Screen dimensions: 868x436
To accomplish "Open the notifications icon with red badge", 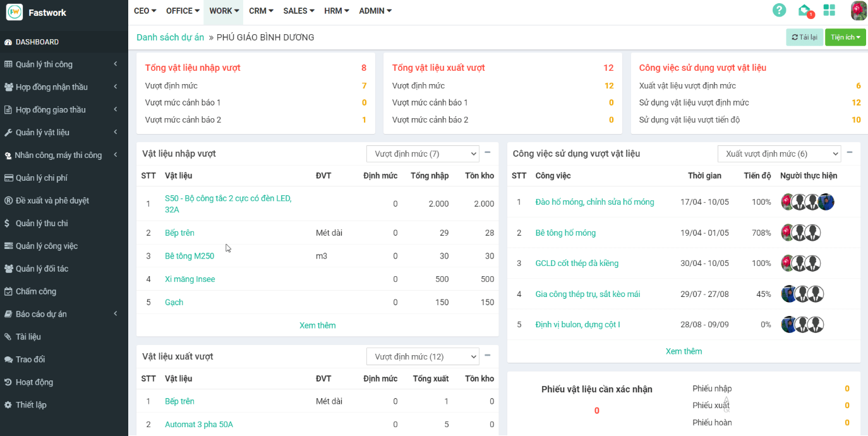I will [804, 11].
